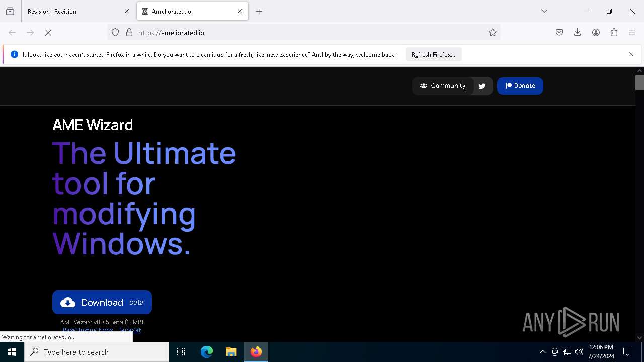Expand the list all tabs chevron
The height and width of the screenshot is (362, 644).
click(544, 11)
